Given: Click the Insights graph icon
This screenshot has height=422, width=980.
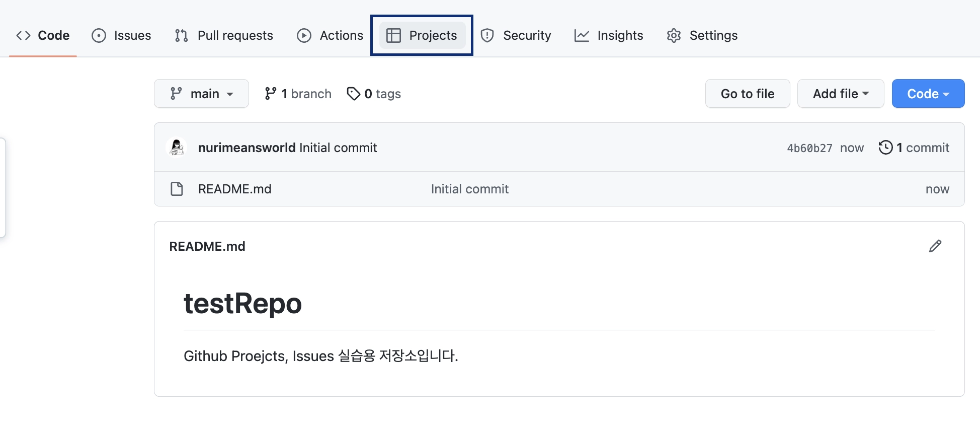Looking at the screenshot, I should click(582, 35).
